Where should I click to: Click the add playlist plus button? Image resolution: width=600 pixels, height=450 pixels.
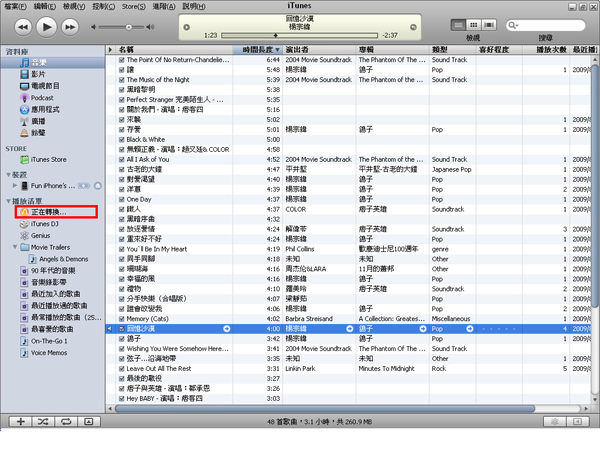tap(21, 421)
